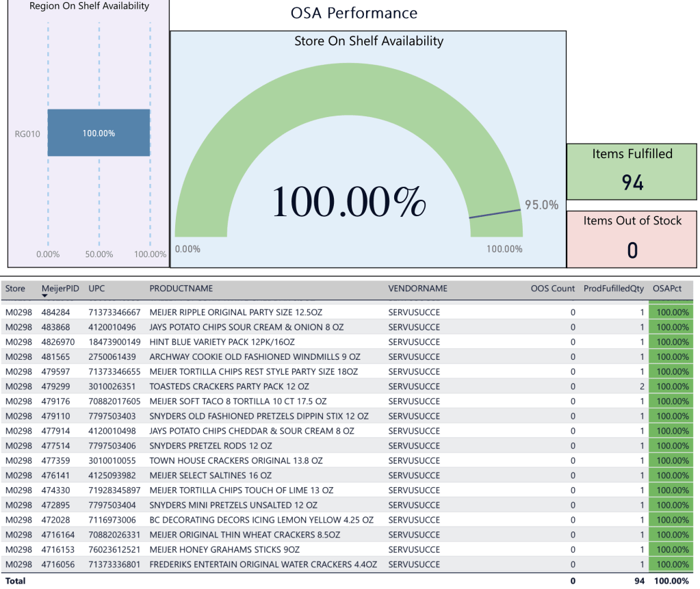Select the Items Fulfilled card
The image size is (700, 589).
(x=632, y=171)
